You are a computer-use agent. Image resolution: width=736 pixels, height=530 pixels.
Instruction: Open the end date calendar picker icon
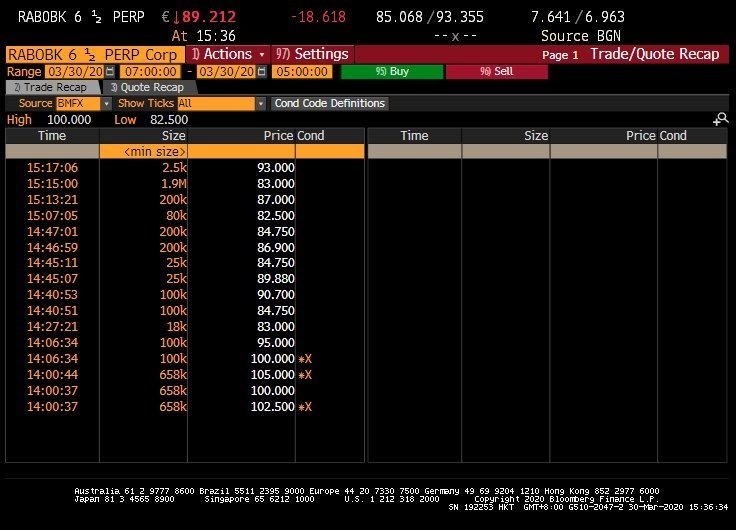[262, 72]
